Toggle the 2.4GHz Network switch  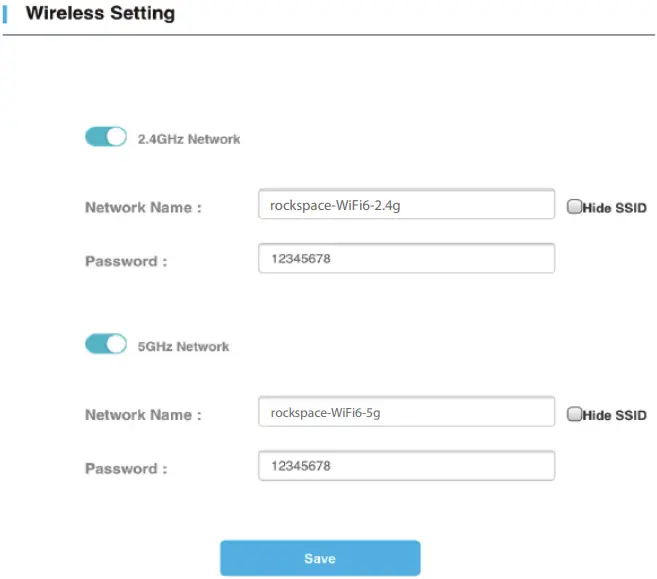tap(105, 138)
